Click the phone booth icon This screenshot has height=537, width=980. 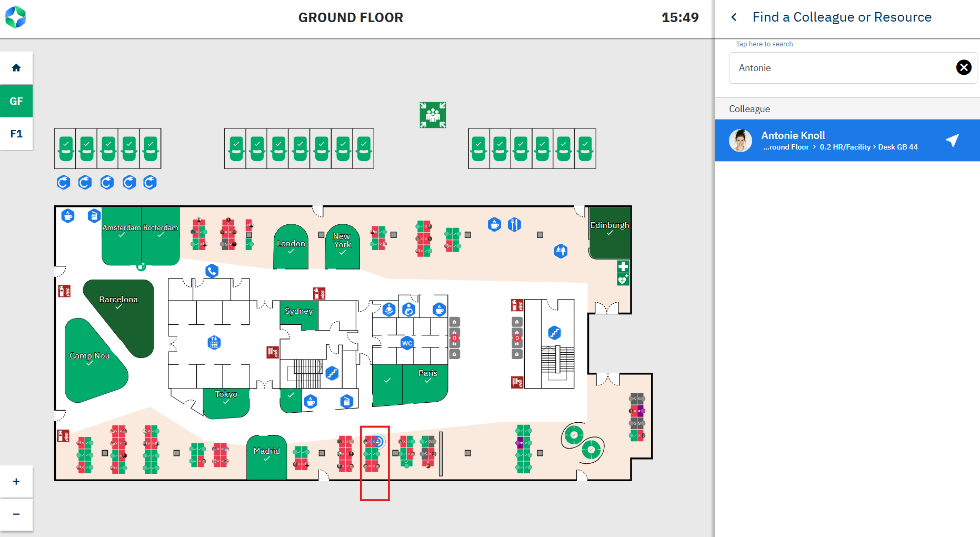click(212, 271)
